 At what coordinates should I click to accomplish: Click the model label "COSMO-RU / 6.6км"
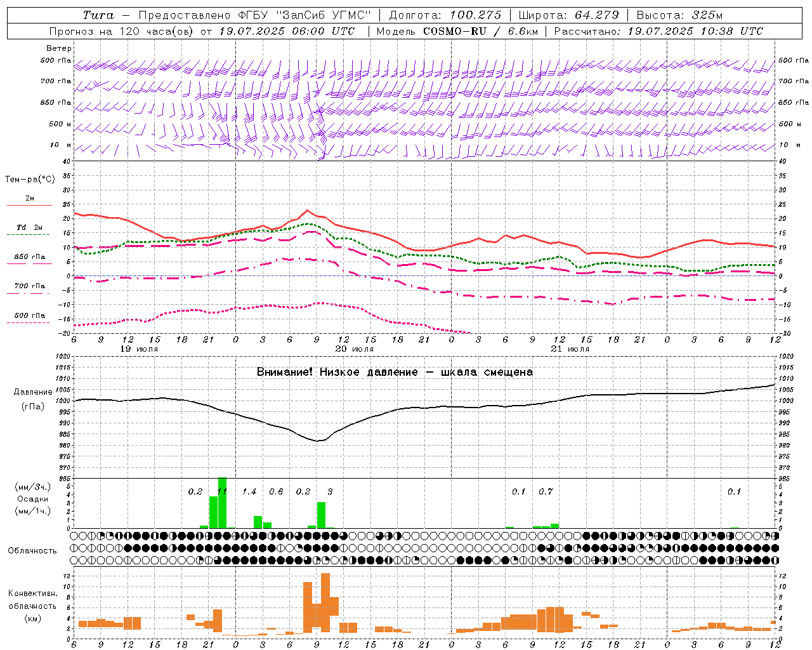click(480, 31)
